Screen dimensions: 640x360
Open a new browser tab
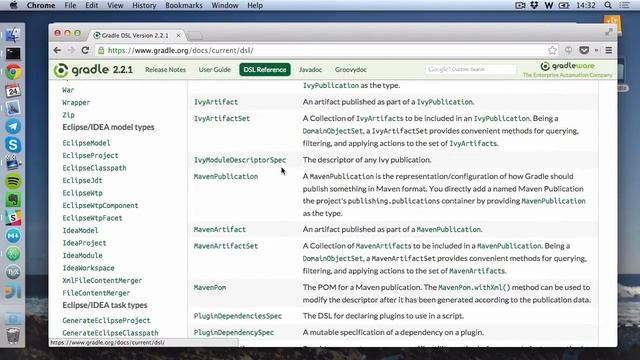[195, 36]
